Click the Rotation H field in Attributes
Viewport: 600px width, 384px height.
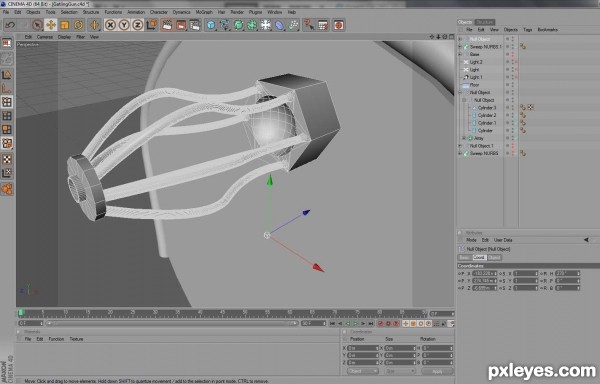point(567,273)
